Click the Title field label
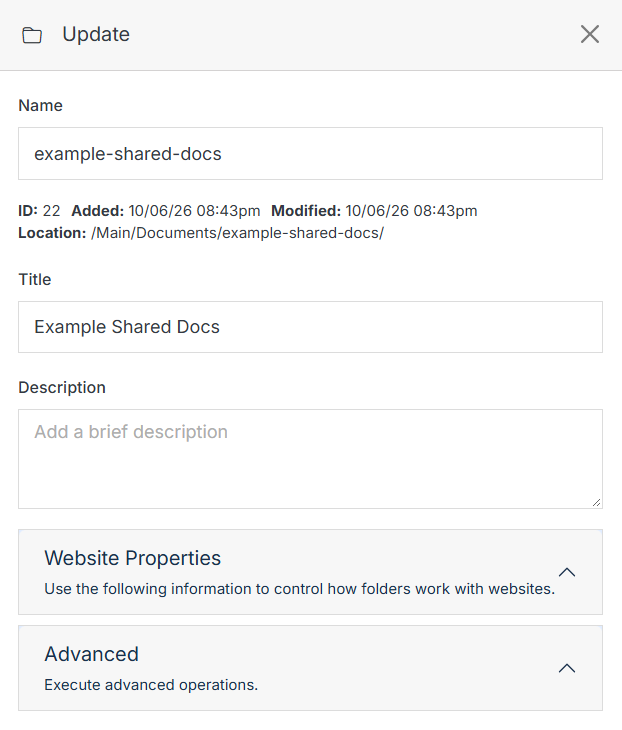Image resolution: width=622 pixels, height=730 pixels. tap(35, 279)
